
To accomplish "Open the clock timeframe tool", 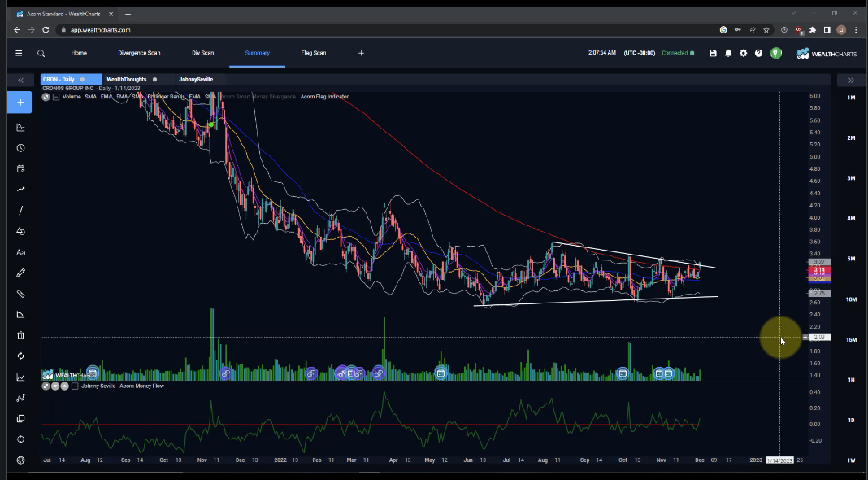I will (20, 148).
